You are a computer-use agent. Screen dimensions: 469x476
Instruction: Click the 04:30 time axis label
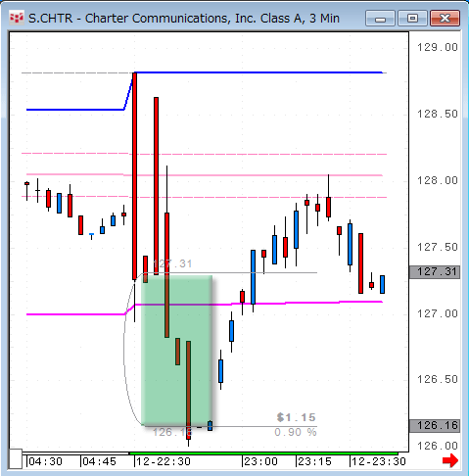[45, 461]
